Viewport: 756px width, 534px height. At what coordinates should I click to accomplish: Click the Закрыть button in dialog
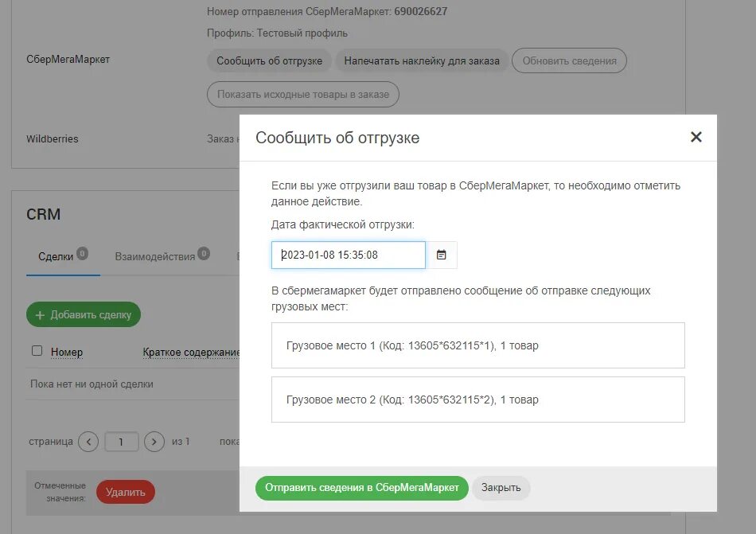501,488
